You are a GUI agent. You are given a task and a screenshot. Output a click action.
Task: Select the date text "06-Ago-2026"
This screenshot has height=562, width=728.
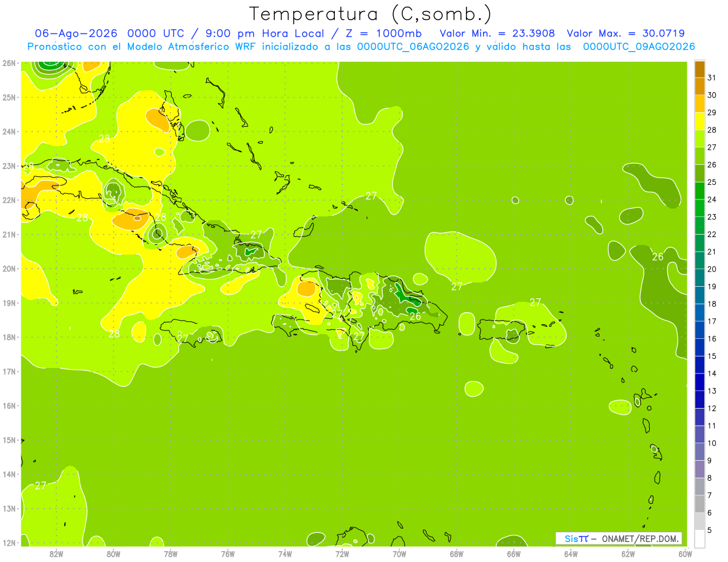click(x=75, y=33)
